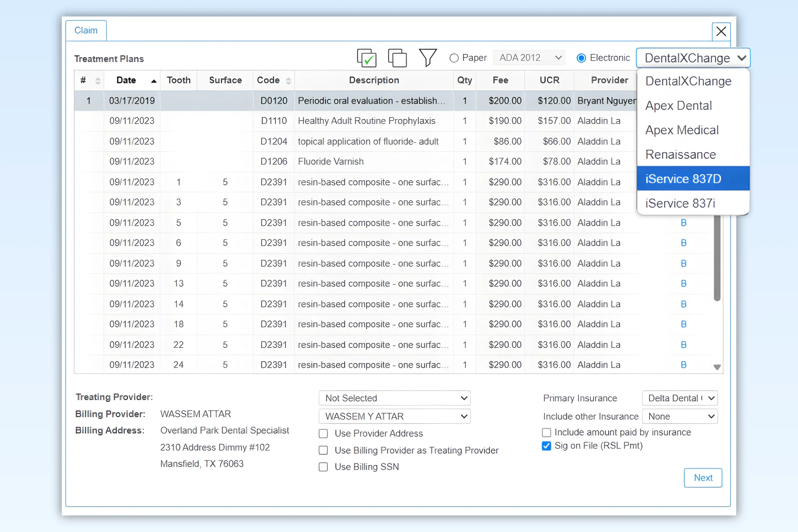Enable Use Provider Address checkbox
This screenshot has width=798, height=532.
coord(323,434)
